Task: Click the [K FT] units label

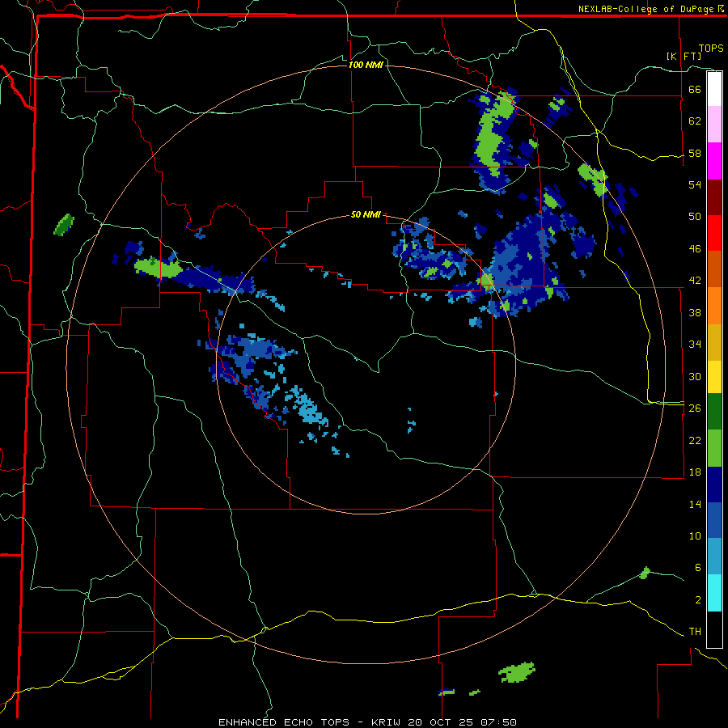Action: (684, 57)
